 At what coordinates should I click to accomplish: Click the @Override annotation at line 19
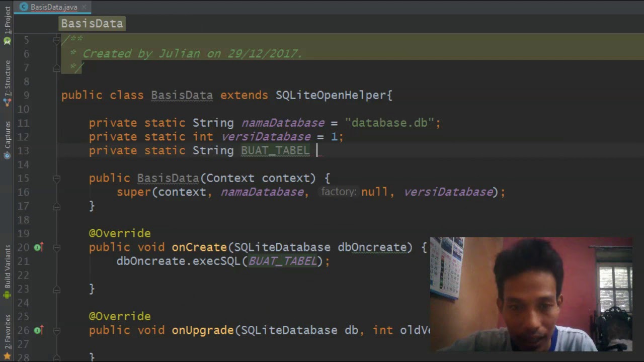120,233
